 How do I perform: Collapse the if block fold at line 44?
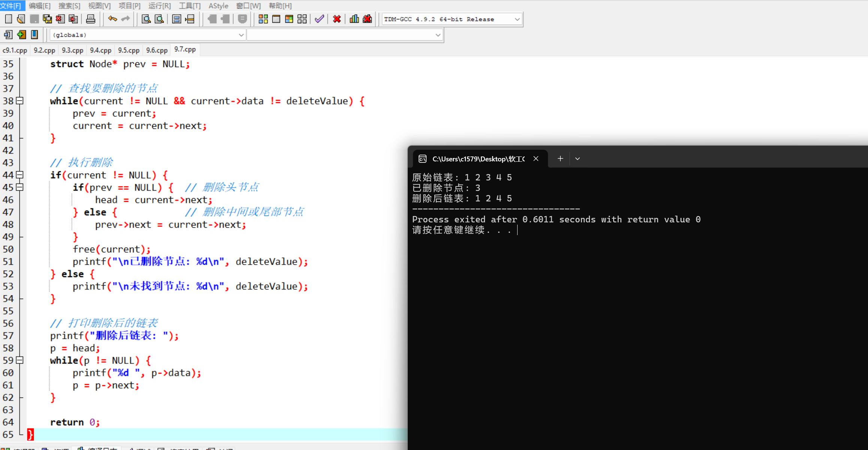(20, 175)
